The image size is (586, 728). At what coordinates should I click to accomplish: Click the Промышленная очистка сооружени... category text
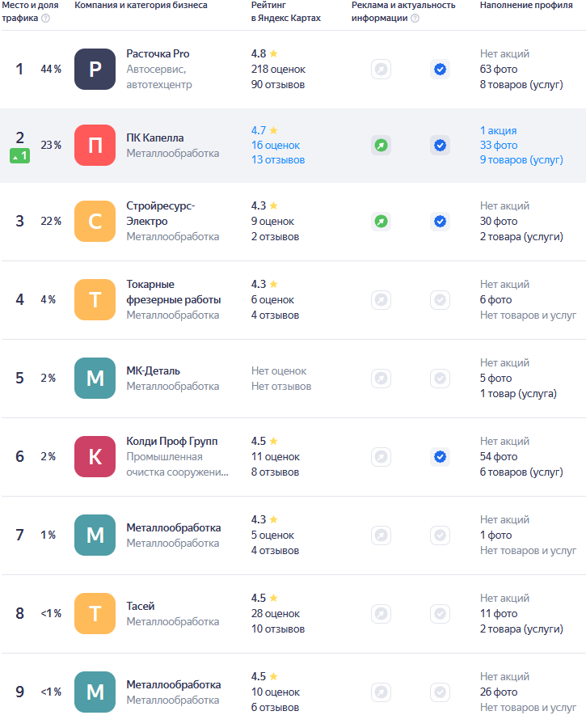177,465
